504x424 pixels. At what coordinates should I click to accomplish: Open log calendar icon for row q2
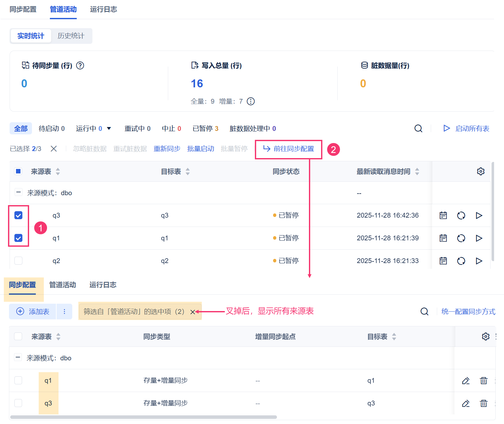point(443,261)
